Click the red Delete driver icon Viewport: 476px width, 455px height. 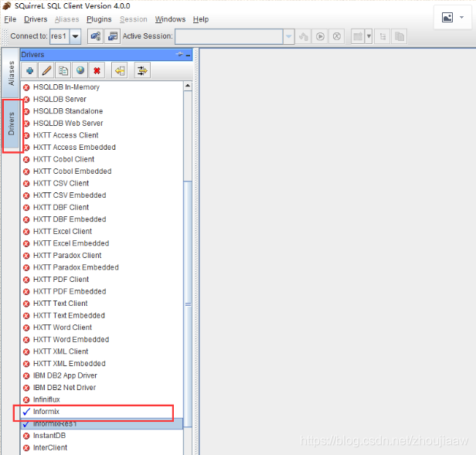tap(97, 71)
